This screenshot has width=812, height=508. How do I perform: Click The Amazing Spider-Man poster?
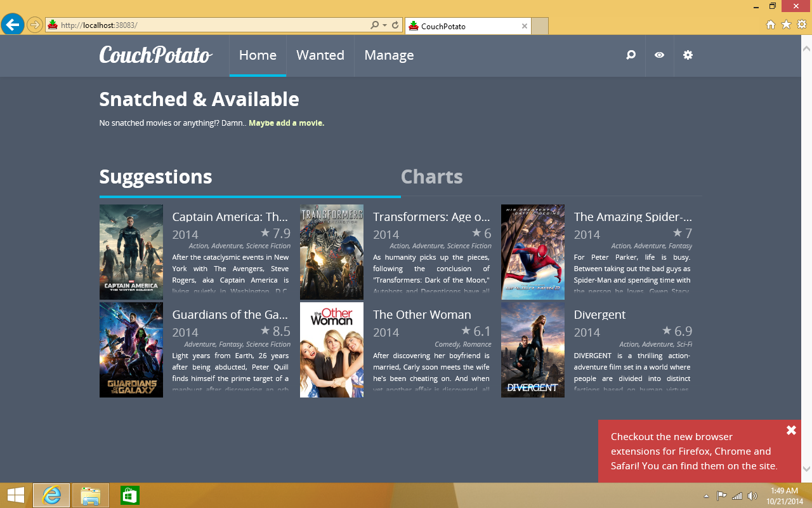(533, 252)
